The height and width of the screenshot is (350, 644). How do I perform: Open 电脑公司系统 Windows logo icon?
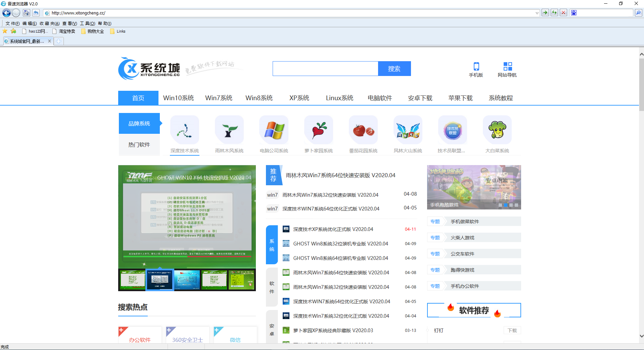[274, 130]
